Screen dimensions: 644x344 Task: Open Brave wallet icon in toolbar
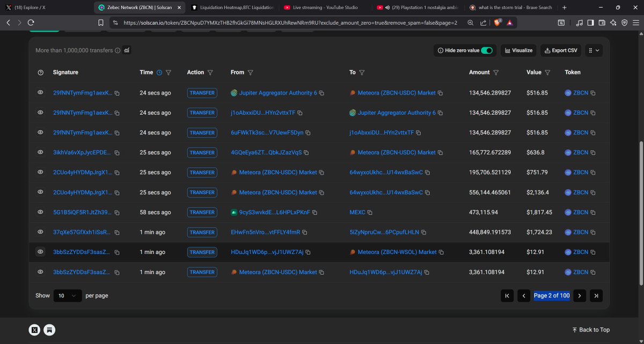(602, 23)
